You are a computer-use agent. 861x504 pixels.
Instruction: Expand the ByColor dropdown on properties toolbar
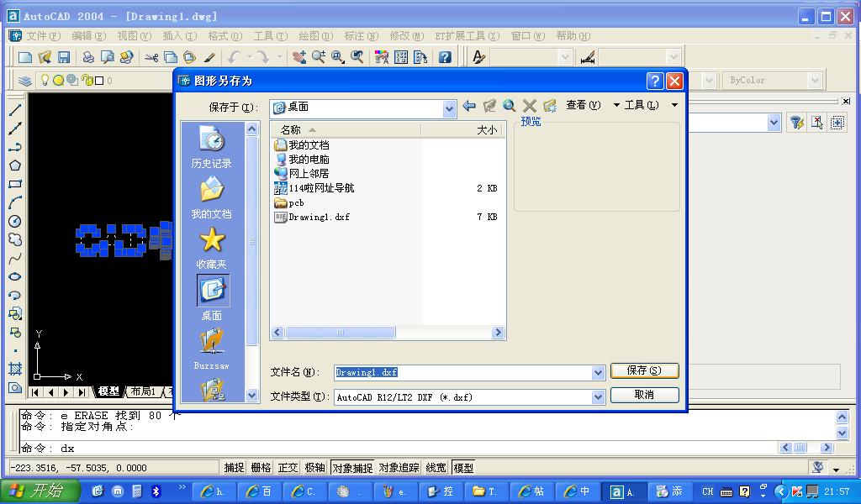click(815, 81)
